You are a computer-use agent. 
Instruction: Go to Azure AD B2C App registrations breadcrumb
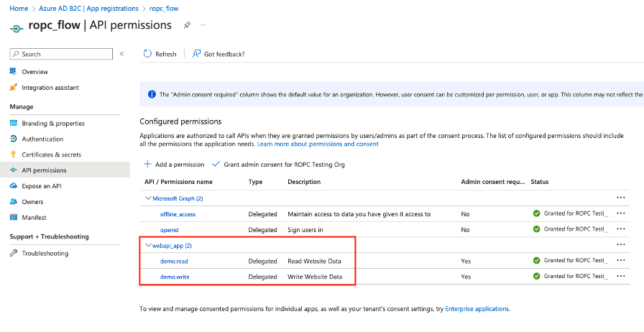point(88,8)
